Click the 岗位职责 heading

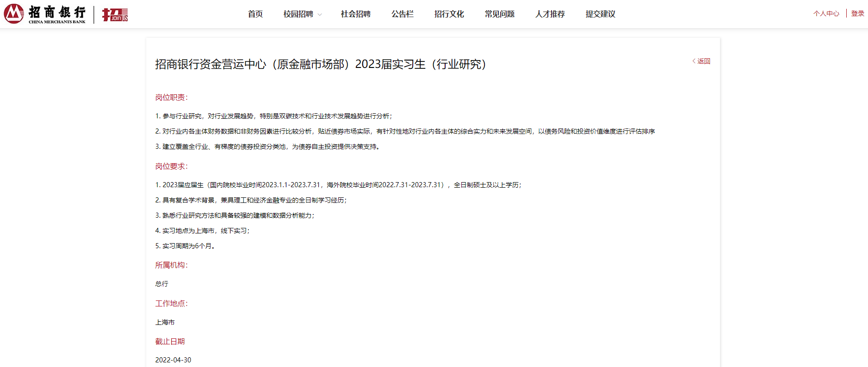[x=172, y=98]
